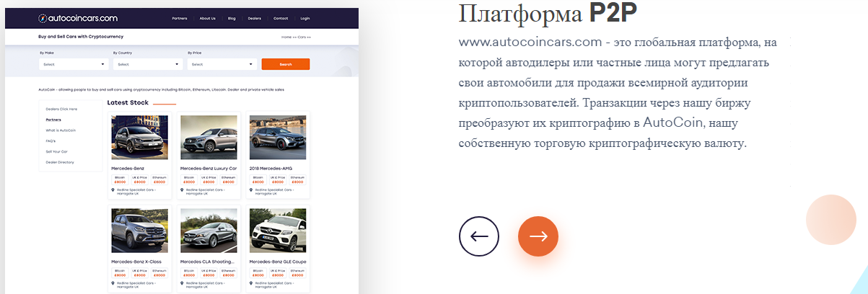Open the Dealers nav item
Image resolution: width=868 pixels, height=294 pixels.
point(255,18)
